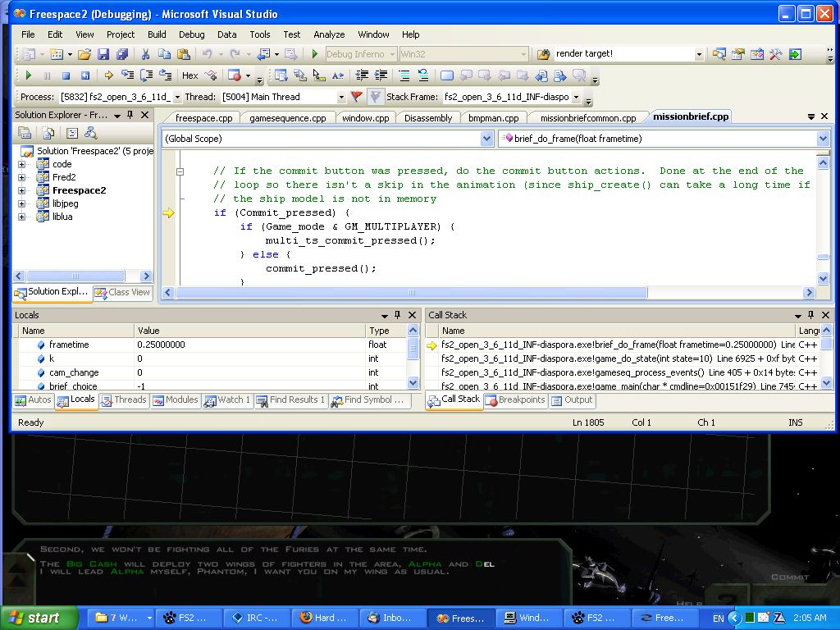Toggle auto-hide pin on Locals panel

click(x=399, y=315)
